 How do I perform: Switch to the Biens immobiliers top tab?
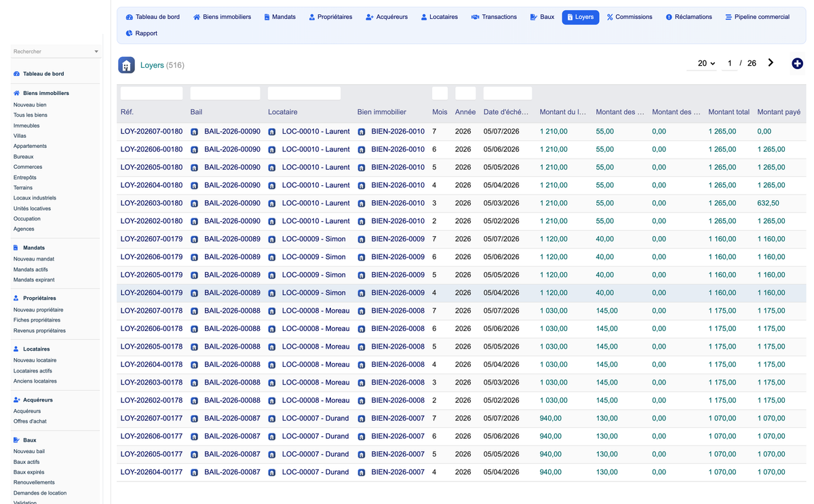point(222,17)
